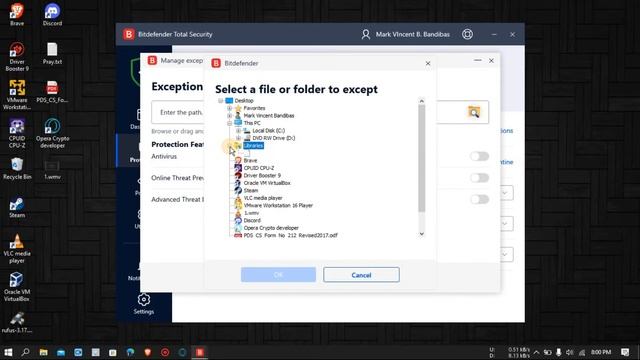640x360 pixels.
Task: Select Libraries in the folder tree
Action: [253, 146]
